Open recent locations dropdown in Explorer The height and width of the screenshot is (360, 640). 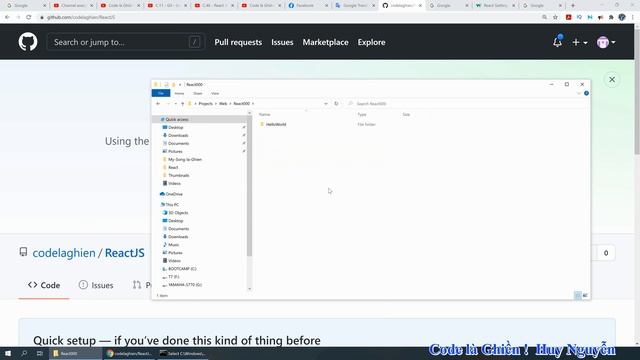click(176, 104)
